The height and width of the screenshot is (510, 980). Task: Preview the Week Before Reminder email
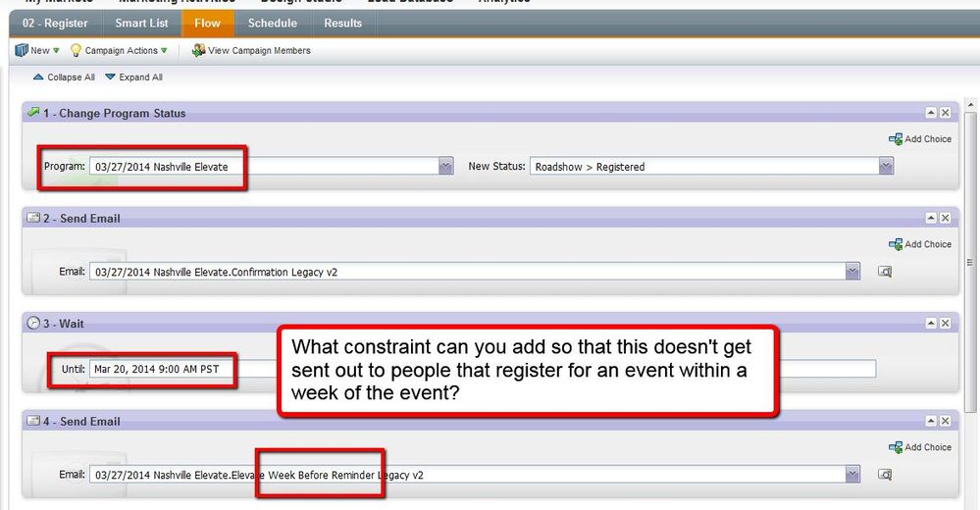pos(885,475)
